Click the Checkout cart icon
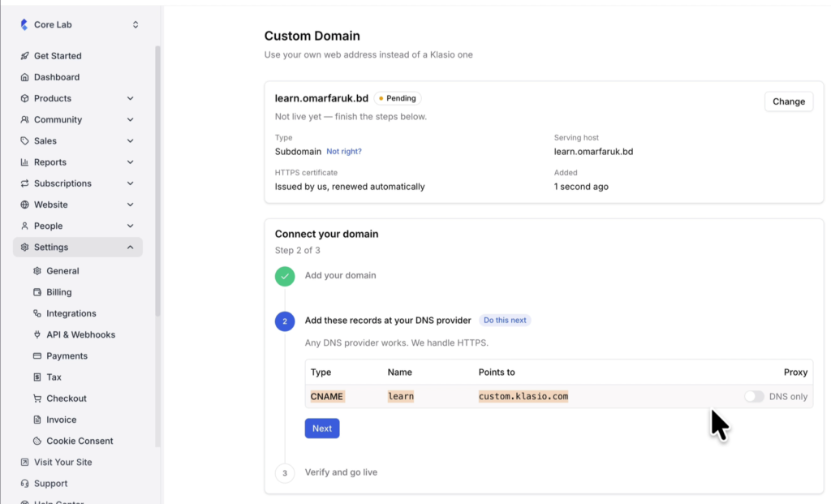The height and width of the screenshot is (504, 831). tap(37, 398)
